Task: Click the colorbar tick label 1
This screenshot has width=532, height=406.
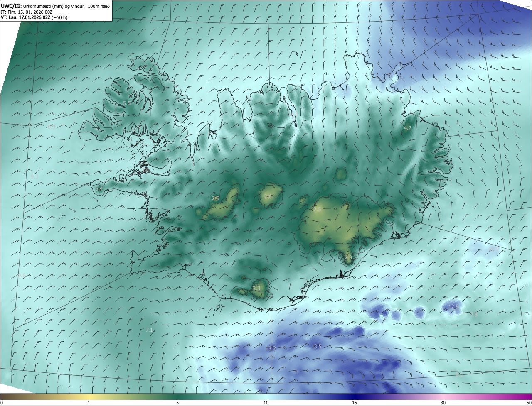Action: click(89, 403)
